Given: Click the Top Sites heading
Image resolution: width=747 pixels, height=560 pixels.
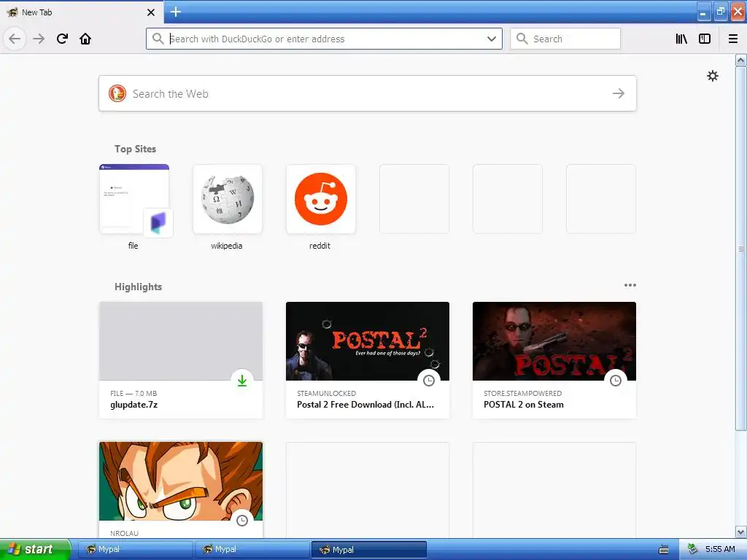Looking at the screenshot, I should 135,149.
